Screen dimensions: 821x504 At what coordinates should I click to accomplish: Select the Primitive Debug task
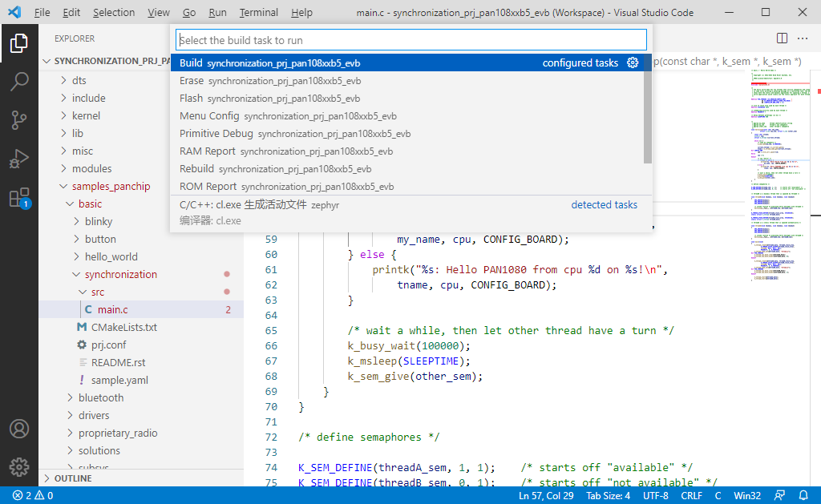[x=407, y=134]
